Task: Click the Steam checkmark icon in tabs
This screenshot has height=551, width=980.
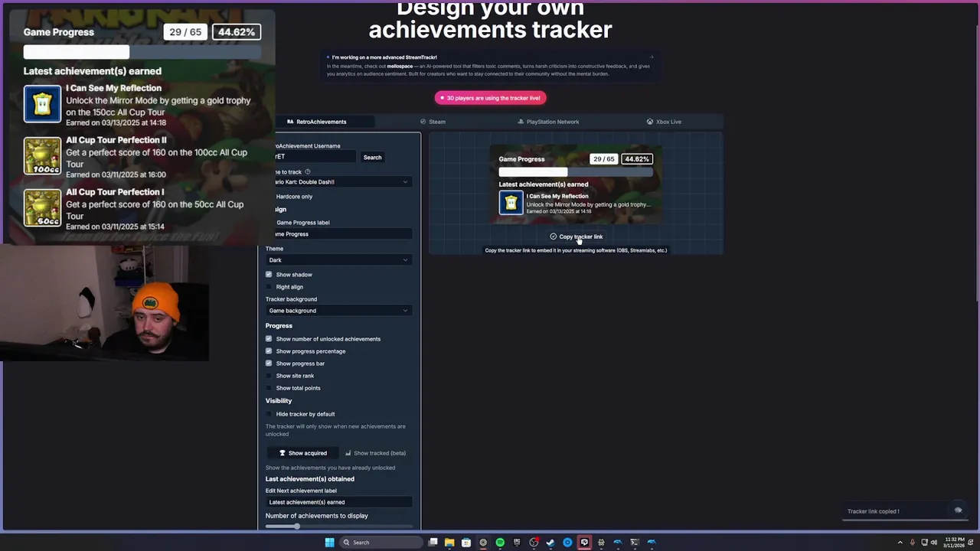Action: [x=423, y=122]
